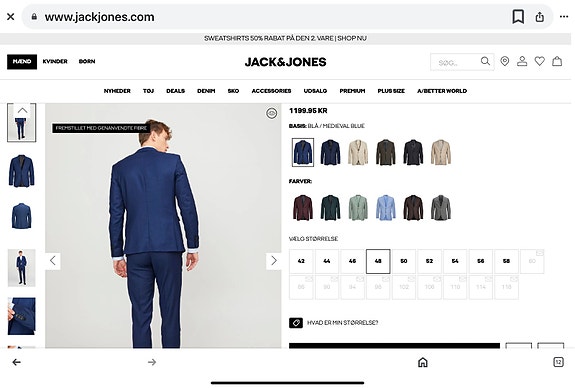Open the user account icon
575x388 pixels.
click(x=522, y=61)
